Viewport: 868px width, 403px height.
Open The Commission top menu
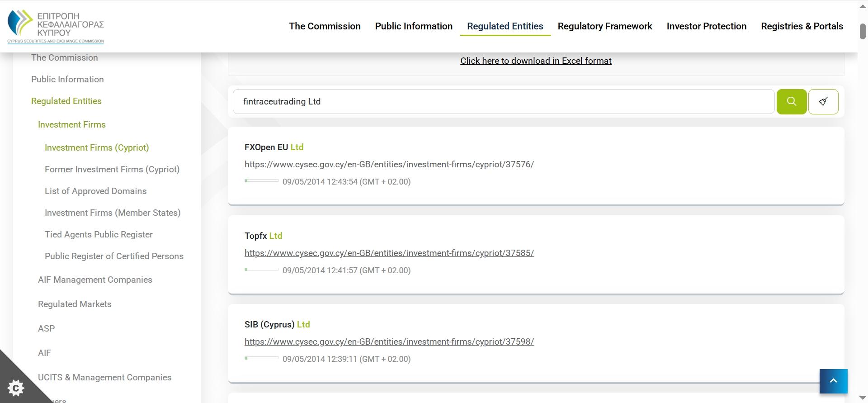click(x=325, y=26)
